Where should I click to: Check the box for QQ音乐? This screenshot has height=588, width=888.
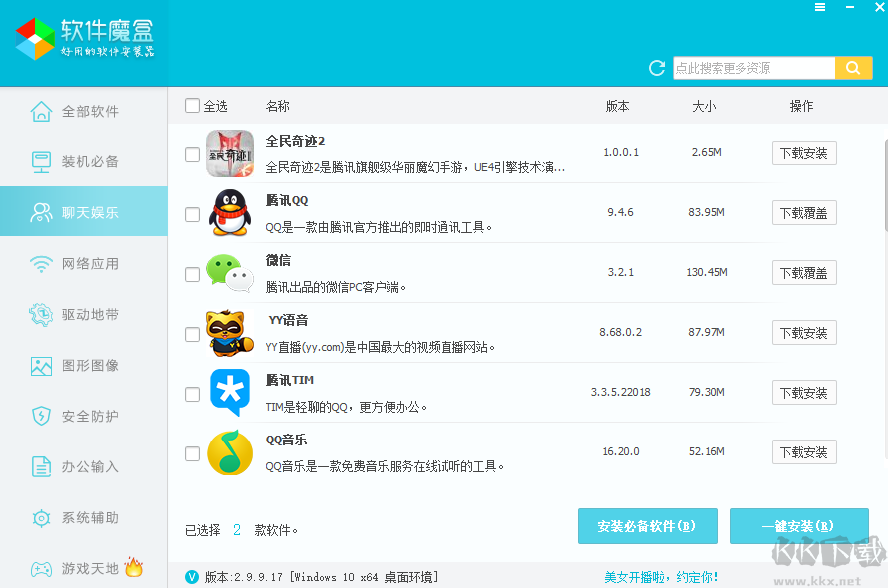192,453
